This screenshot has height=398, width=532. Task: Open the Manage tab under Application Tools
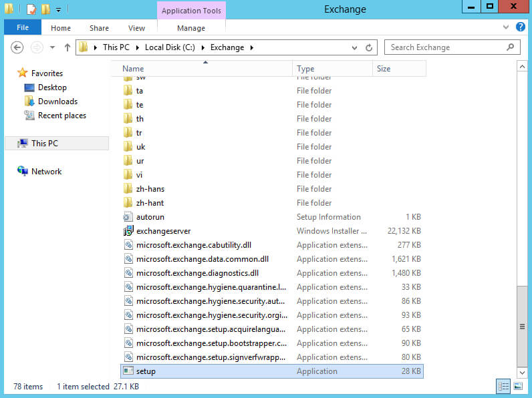pyautogui.click(x=191, y=28)
